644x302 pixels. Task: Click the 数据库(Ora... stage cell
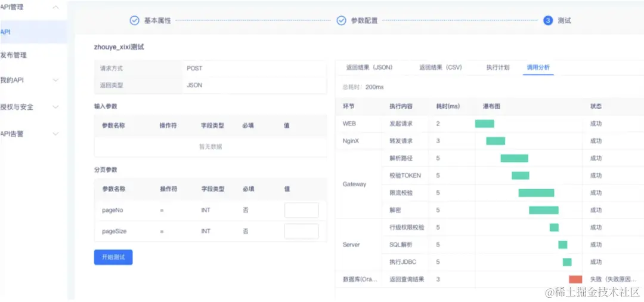(x=360, y=279)
